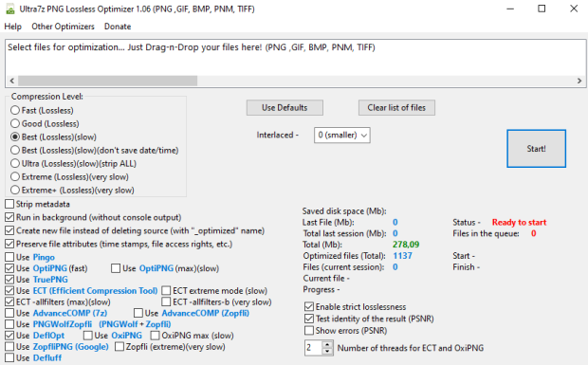Open the Other Optimizers menu

coord(63,27)
